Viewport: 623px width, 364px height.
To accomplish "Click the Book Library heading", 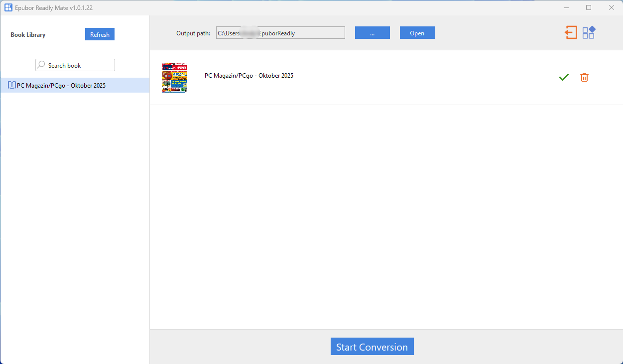I will pyautogui.click(x=28, y=35).
